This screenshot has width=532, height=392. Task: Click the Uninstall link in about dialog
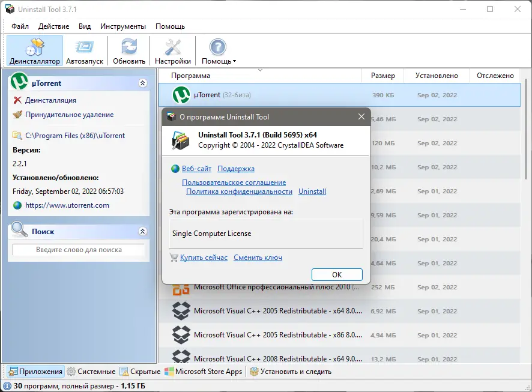pyautogui.click(x=312, y=191)
